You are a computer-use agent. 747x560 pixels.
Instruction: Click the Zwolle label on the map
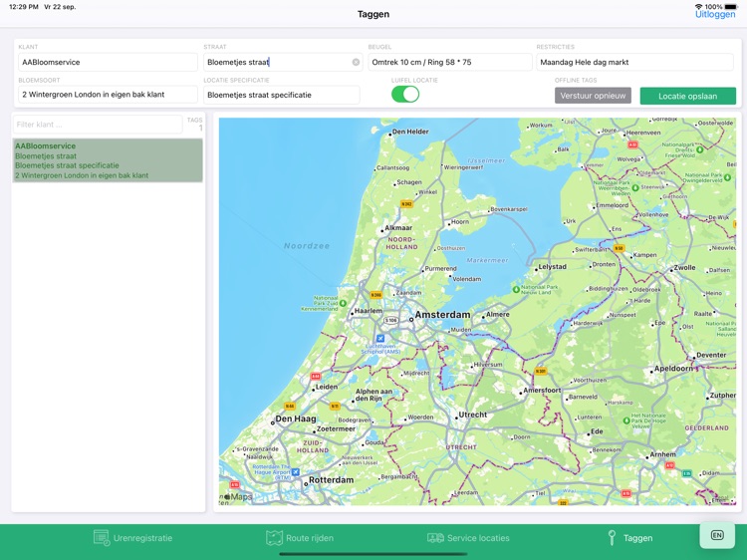(684, 268)
